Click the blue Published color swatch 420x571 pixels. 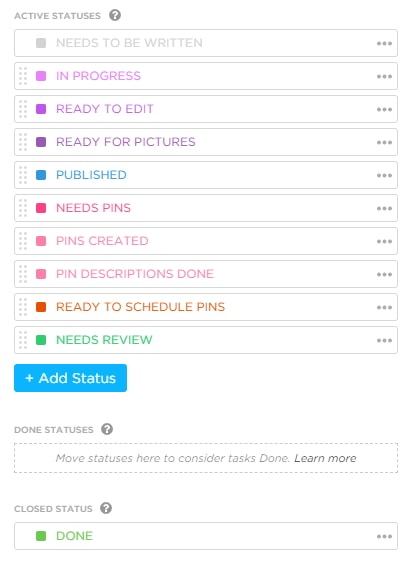click(41, 175)
